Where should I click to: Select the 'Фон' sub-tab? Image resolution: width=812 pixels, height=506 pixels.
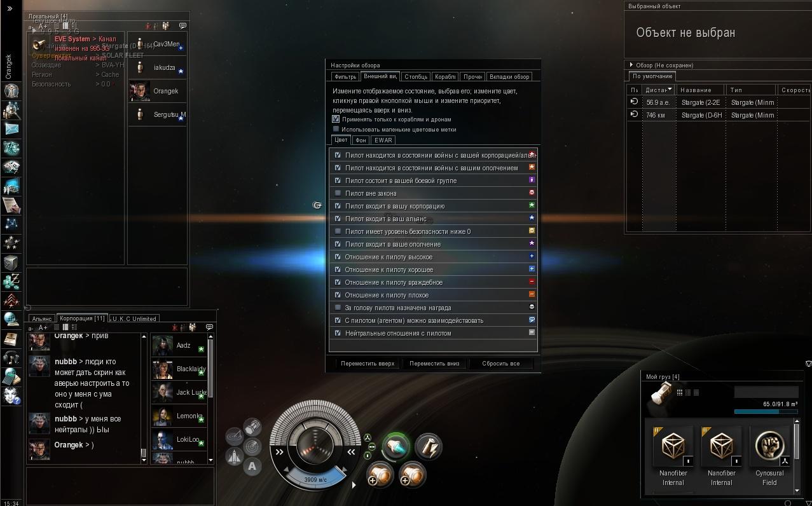(361, 140)
